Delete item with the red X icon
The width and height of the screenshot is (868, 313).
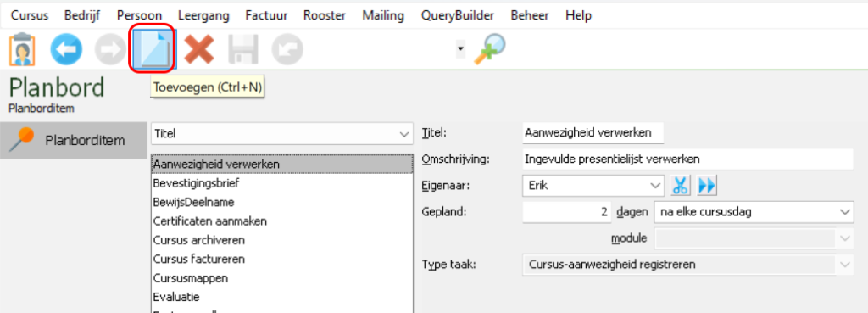click(199, 50)
